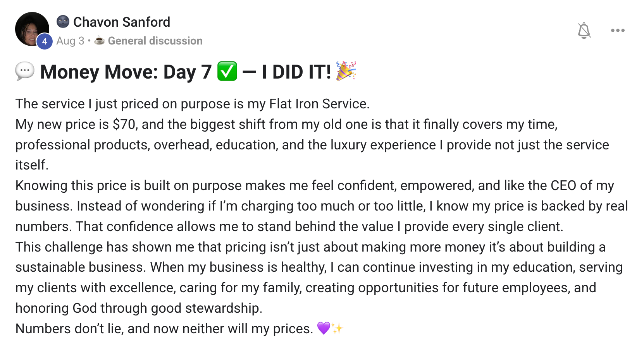Screen dimensions: 644x346
Task: Click the 'Numbers don't lie' closing line
Action: (x=164, y=329)
